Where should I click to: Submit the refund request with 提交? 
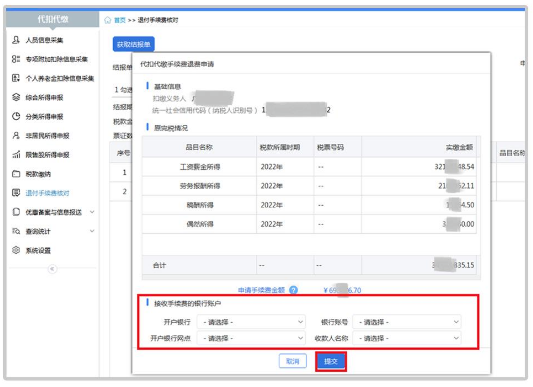[x=331, y=361]
